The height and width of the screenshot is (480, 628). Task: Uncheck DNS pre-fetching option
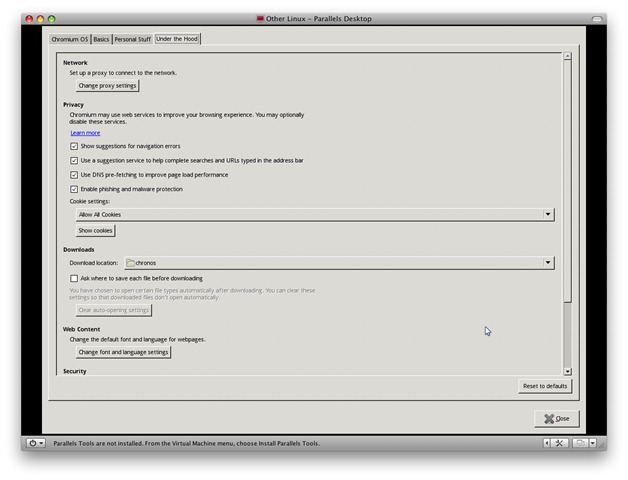click(x=74, y=175)
